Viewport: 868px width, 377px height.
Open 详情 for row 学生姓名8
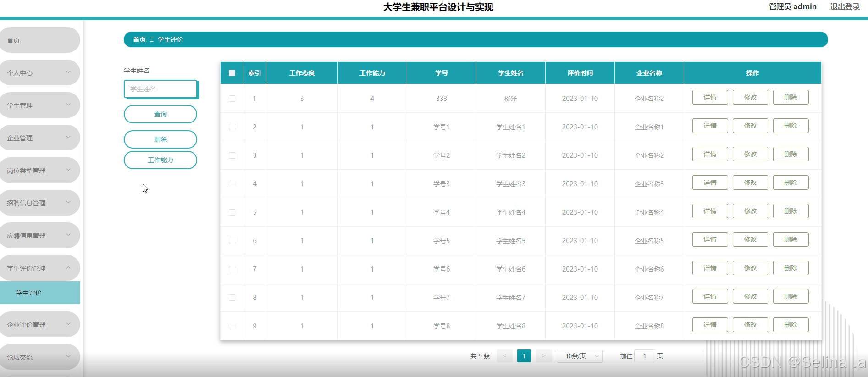click(x=710, y=325)
